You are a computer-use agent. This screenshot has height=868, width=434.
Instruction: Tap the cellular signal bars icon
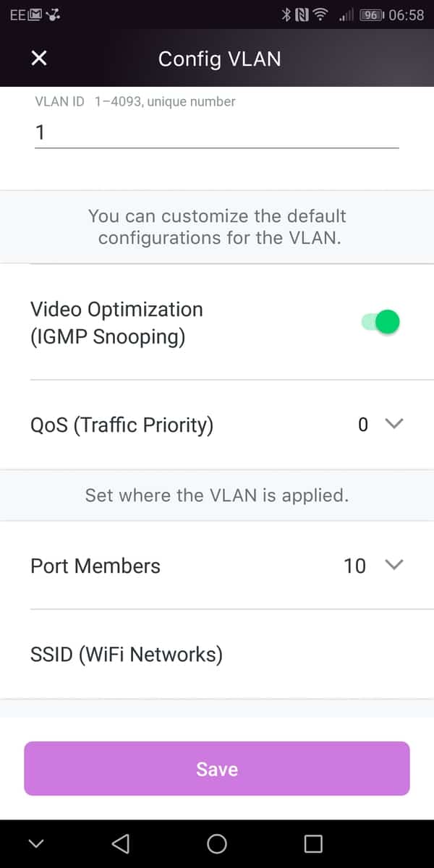[x=345, y=14]
